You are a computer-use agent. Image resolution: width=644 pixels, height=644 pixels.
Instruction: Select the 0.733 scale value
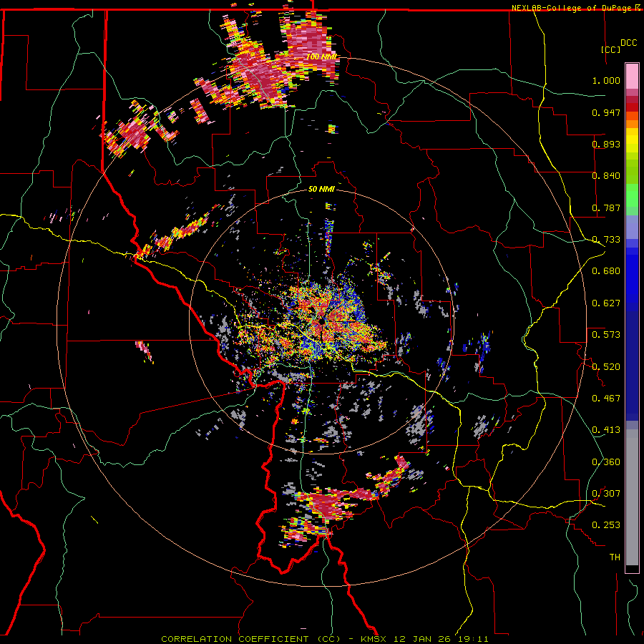(606, 240)
